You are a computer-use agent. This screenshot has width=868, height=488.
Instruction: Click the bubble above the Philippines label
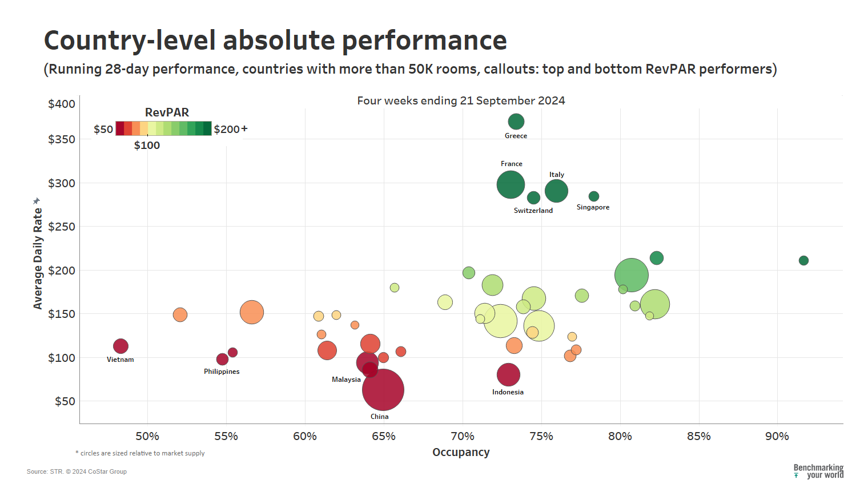[x=222, y=359]
